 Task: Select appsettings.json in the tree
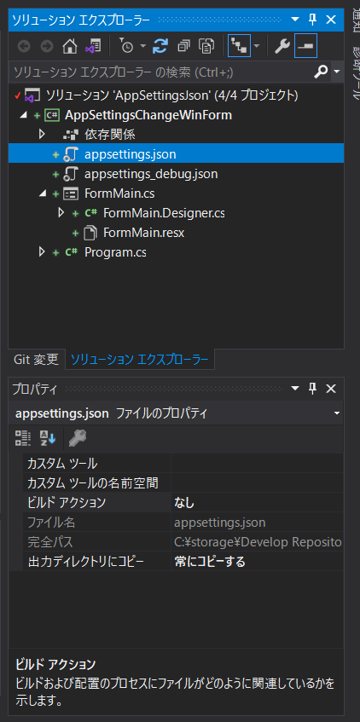pyautogui.click(x=130, y=154)
